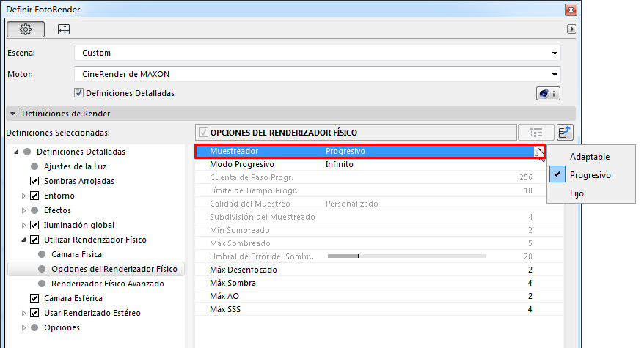Expand the Entorno tree node
Viewport: 644px width, 348px height.
click(x=23, y=196)
